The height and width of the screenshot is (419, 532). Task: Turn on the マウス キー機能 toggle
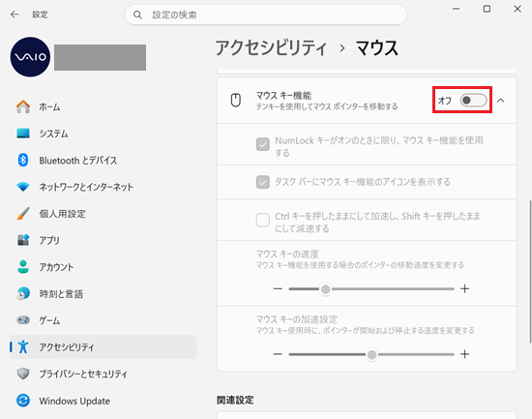[x=473, y=101]
